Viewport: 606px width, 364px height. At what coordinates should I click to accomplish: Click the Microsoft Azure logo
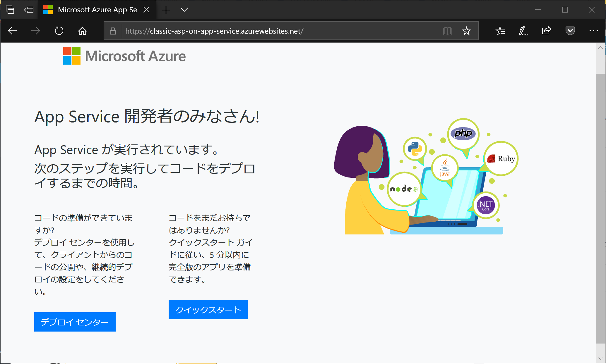click(x=124, y=56)
